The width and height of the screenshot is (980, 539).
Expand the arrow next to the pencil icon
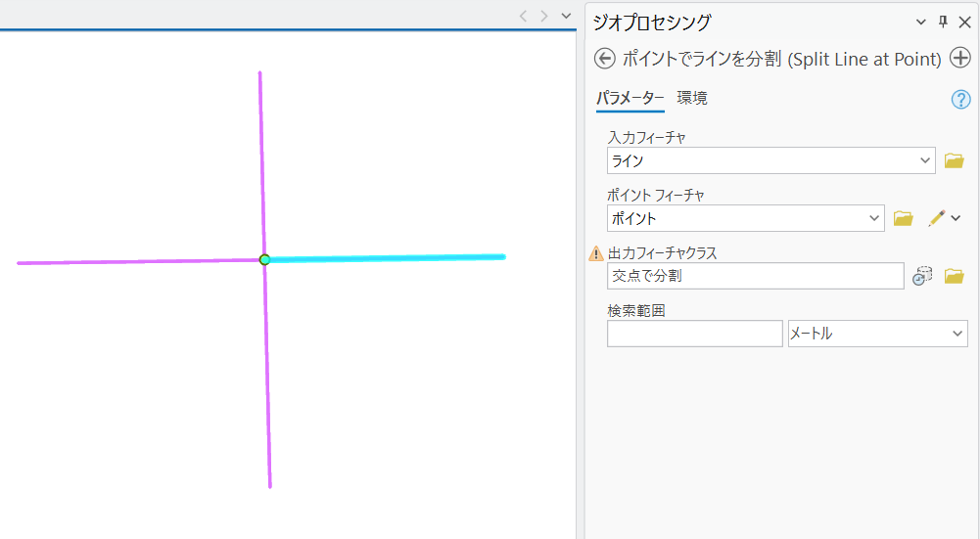point(957,218)
